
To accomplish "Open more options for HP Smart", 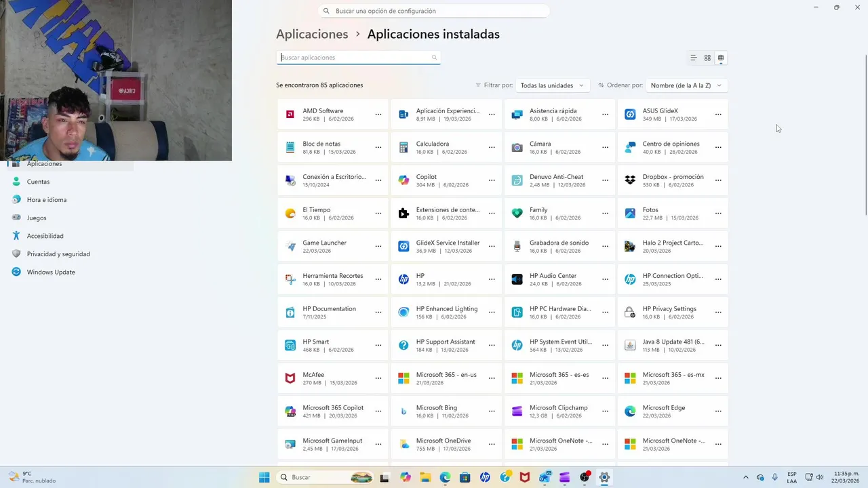I will click(x=378, y=345).
